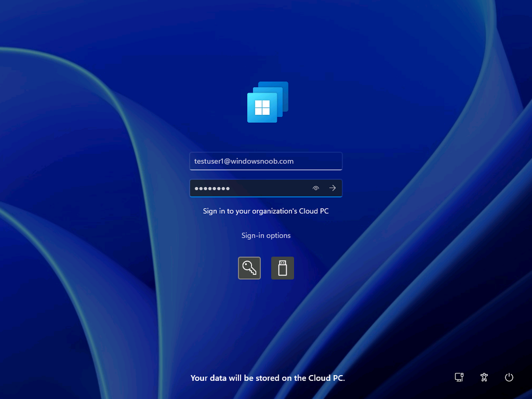Select the key password sign-in option
This screenshot has width=532, height=399.
[250, 268]
